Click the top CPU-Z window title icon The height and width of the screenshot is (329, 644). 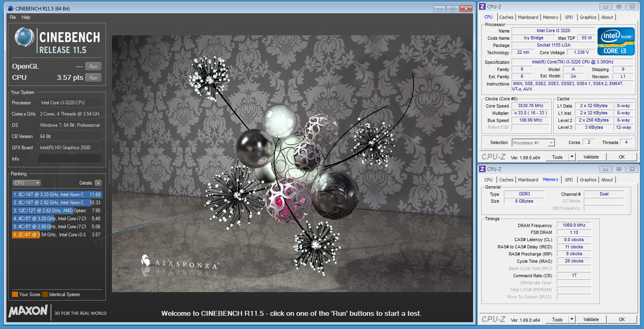point(483,6)
